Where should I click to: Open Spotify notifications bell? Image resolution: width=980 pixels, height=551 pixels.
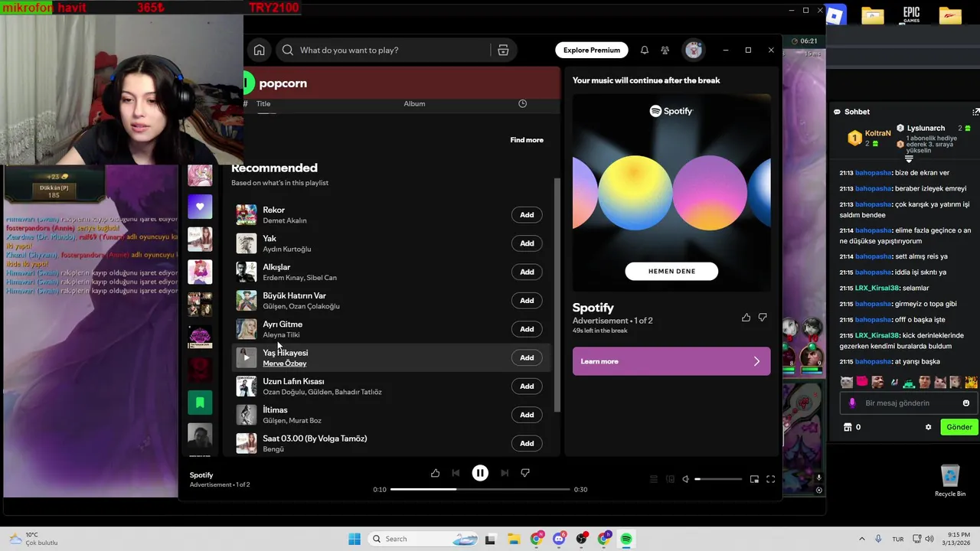(645, 50)
